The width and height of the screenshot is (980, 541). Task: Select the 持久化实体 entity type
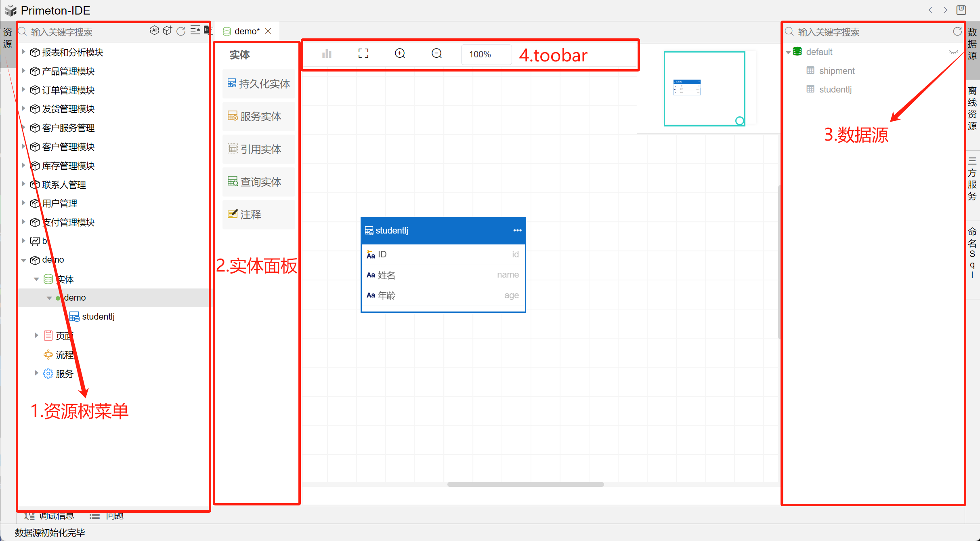coord(259,84)
